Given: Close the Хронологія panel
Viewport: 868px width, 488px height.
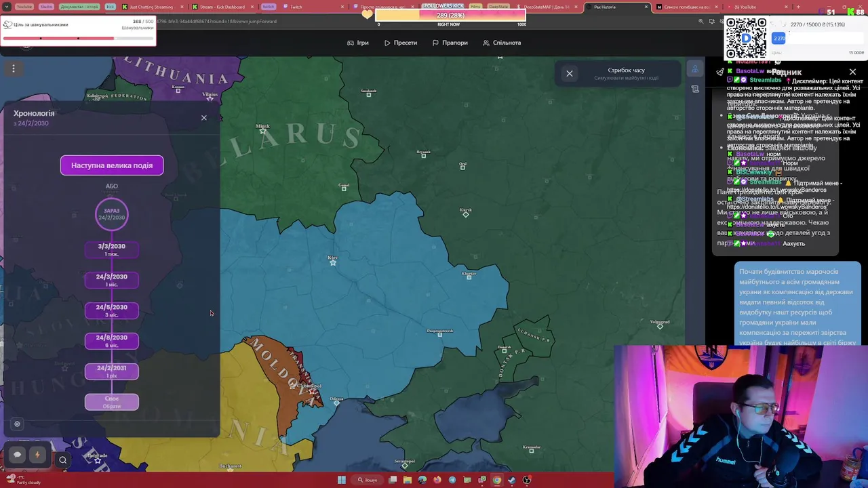Looking at the screenshot, I should click(203, 118).
